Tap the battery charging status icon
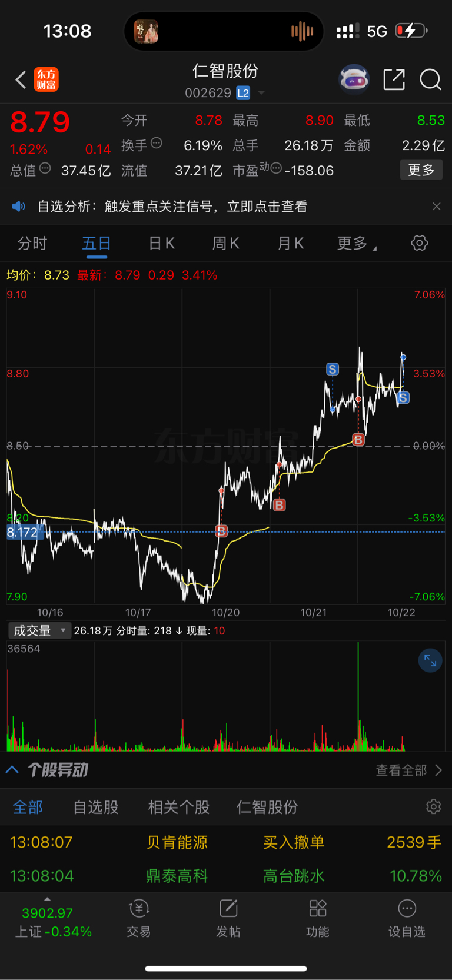452x980 pixels. coord(411,31)
